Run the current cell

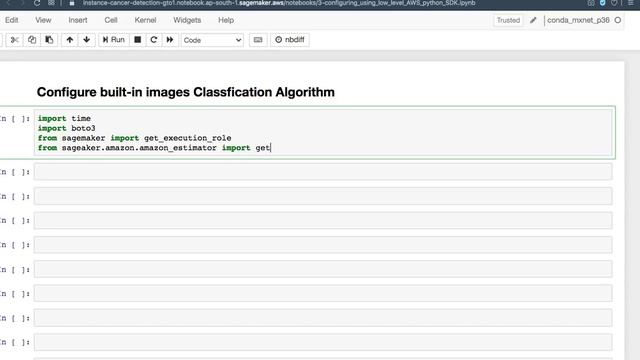113,40
